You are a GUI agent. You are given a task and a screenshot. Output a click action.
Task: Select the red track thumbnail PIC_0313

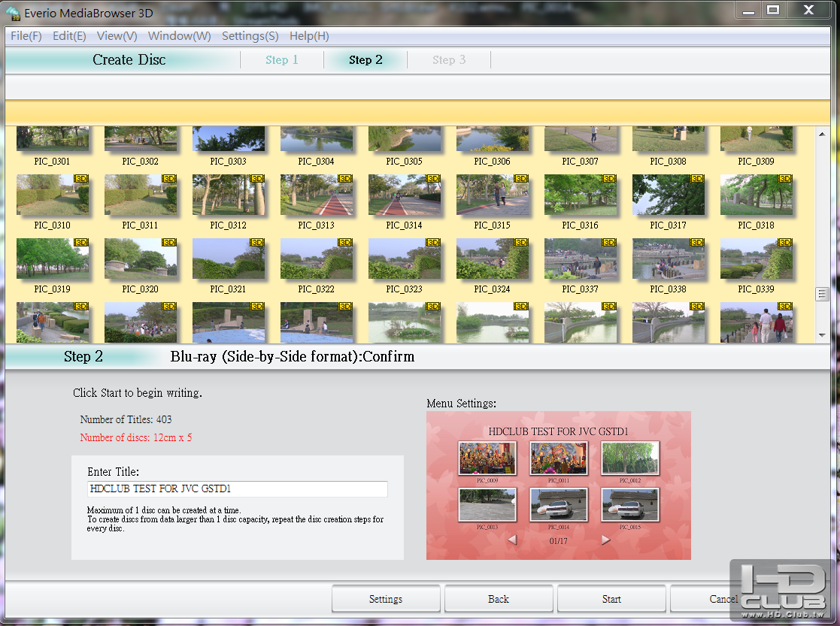[317, 195]
